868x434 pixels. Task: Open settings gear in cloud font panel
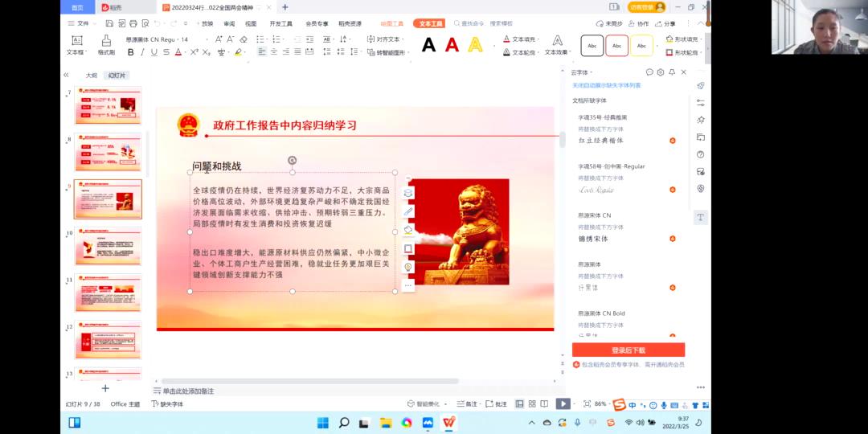(660, 72)
